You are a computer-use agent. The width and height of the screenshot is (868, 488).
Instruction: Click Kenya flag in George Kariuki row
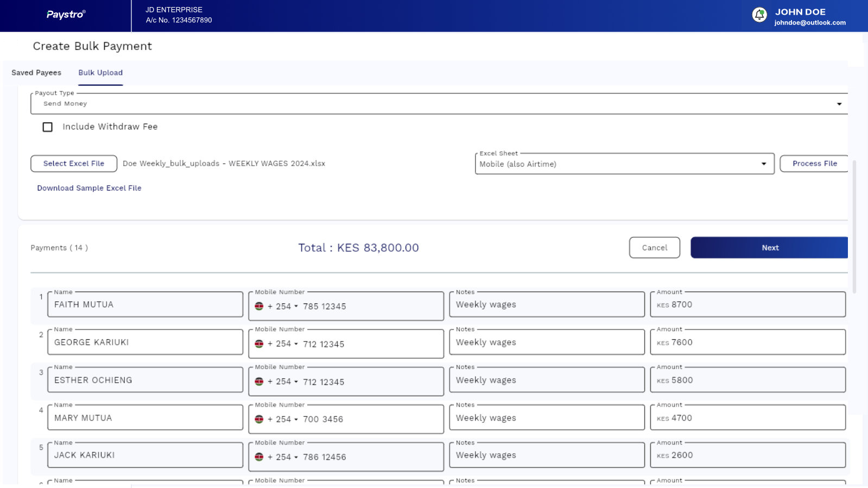click(x=259, y=344)
